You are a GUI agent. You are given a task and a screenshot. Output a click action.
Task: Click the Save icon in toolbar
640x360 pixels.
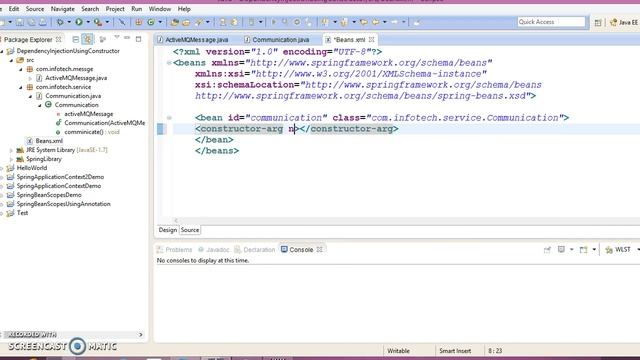(x=20, y=22)
